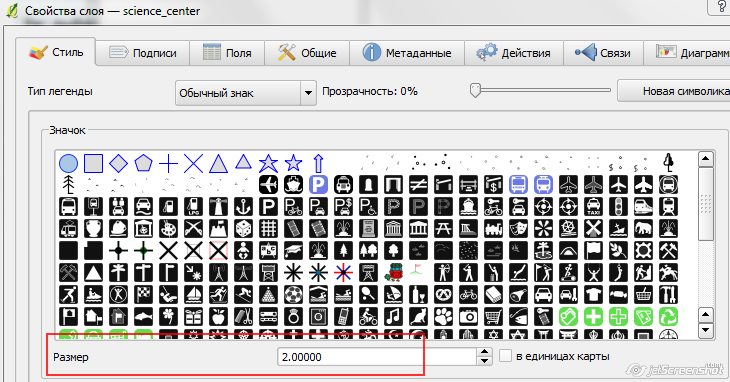
Task: Select the four-leaf clover icon
Action: pos(168,317)
